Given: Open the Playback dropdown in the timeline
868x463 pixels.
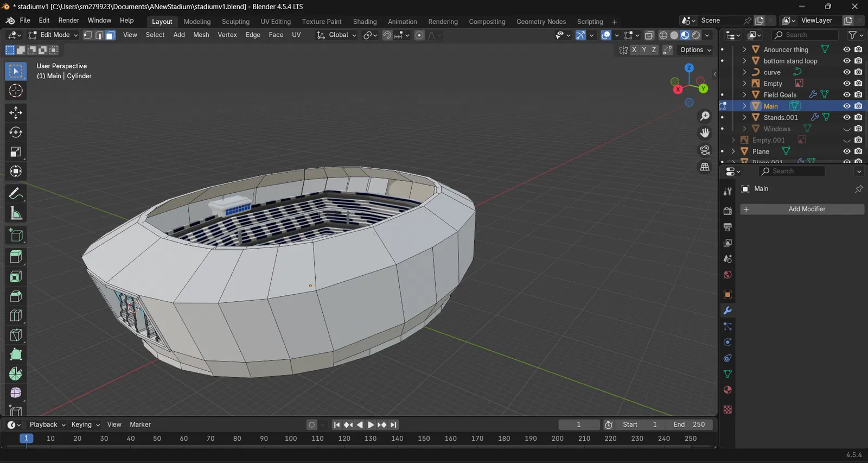Looking at the screenshot, I should pos(47,425).
